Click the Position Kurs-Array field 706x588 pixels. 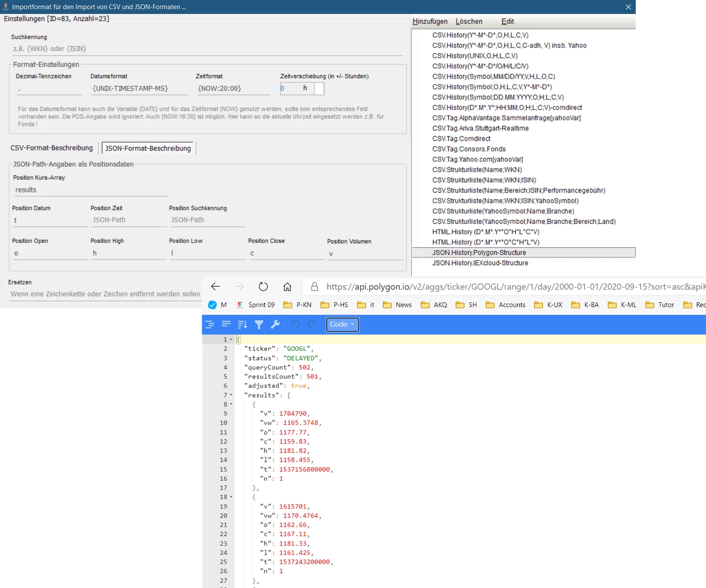click(x=90, y=190)
